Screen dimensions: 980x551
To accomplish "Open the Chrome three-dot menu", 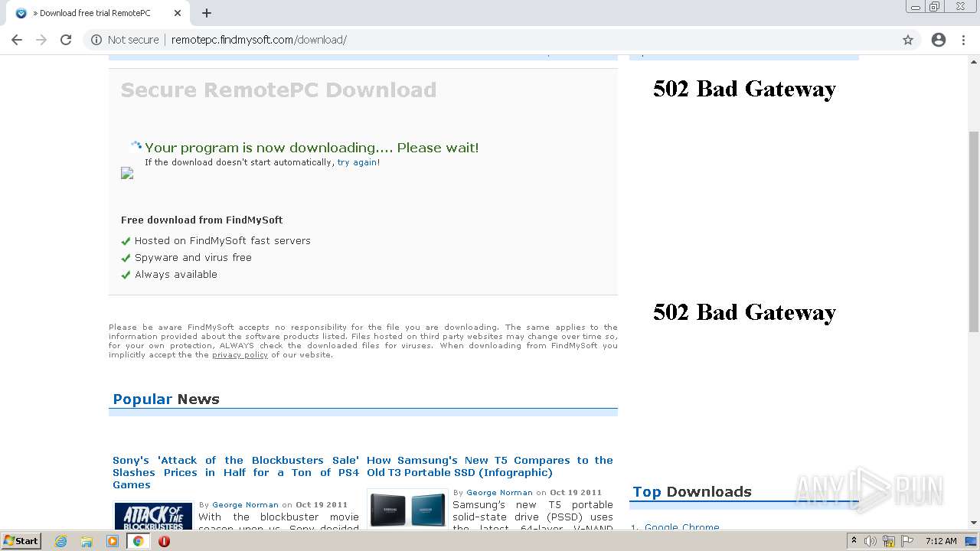I will [962, 40].
